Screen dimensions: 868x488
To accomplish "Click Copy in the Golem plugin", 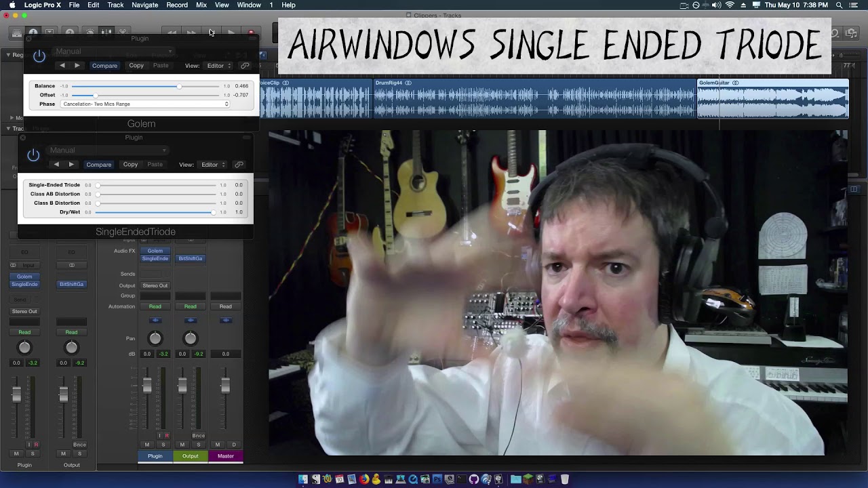I will click(136, 66).
